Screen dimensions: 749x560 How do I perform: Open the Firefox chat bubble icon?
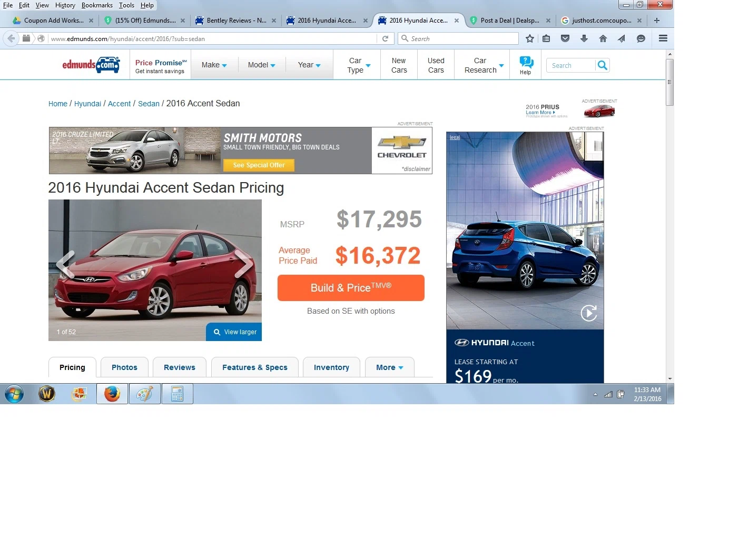click(641, 38)
